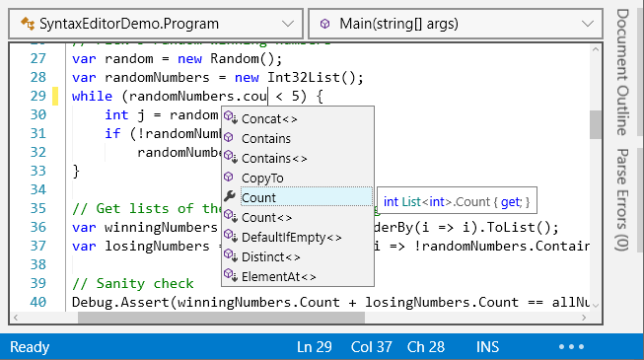Click the 'int' keyword on line 30
644x360 pixels.
116,115
